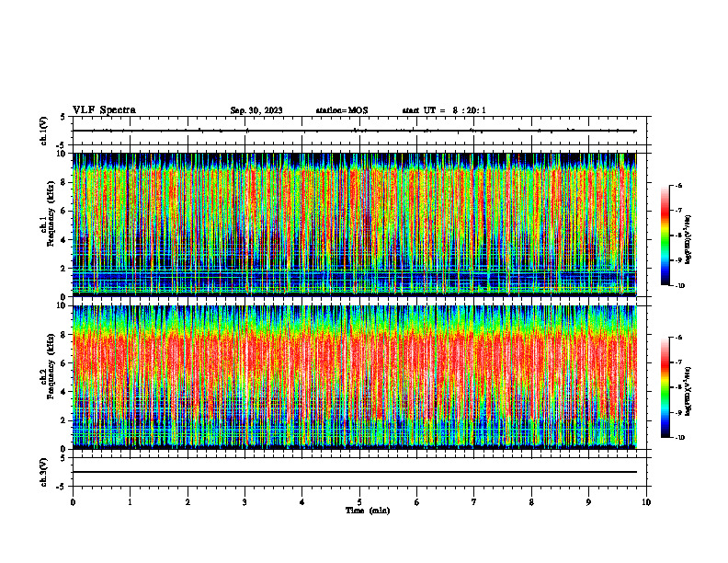728x563 pixels.
Task: Click the ch.3 voltage waveform trace
Action: 355,472
